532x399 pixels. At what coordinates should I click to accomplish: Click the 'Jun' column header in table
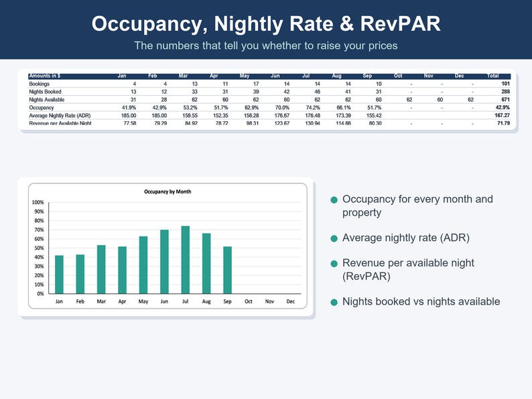pyautogui.click(x=275, y=76)
